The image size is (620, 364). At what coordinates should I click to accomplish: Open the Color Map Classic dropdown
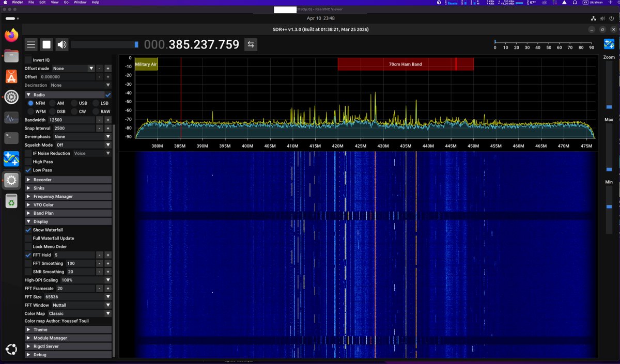click(x=79, y=313)
